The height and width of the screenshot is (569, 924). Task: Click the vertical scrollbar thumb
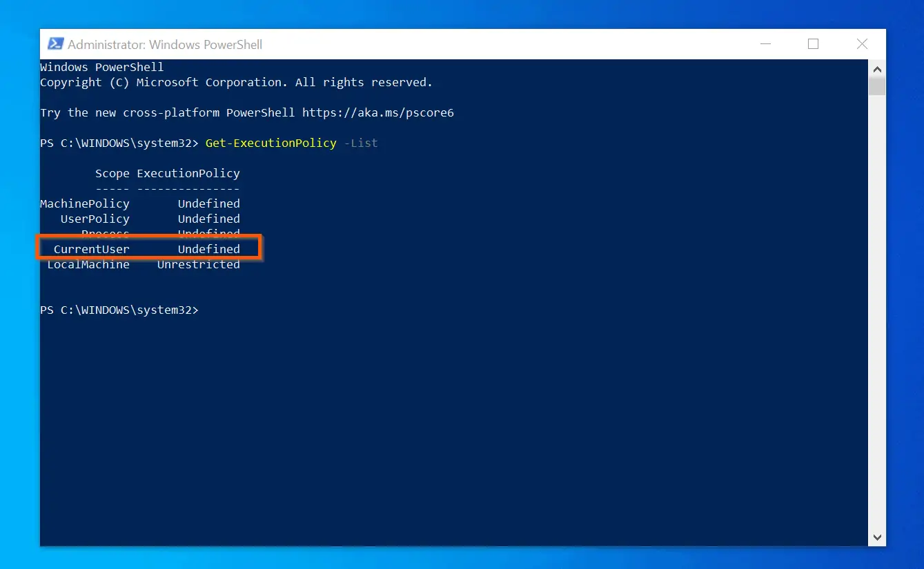(x=877, y=86)
